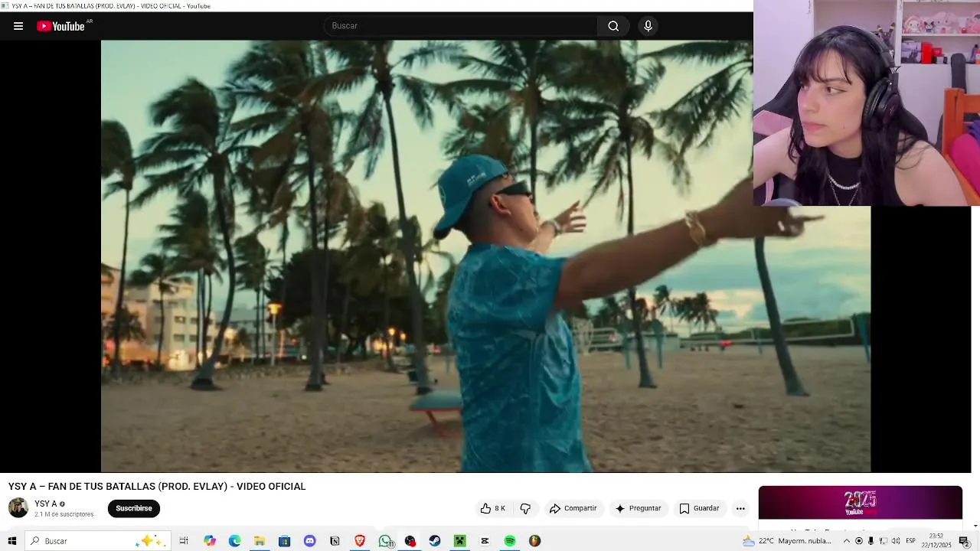The image size is (980, 551).
Task: Change the ESP input language
Action: click(911, 541)
